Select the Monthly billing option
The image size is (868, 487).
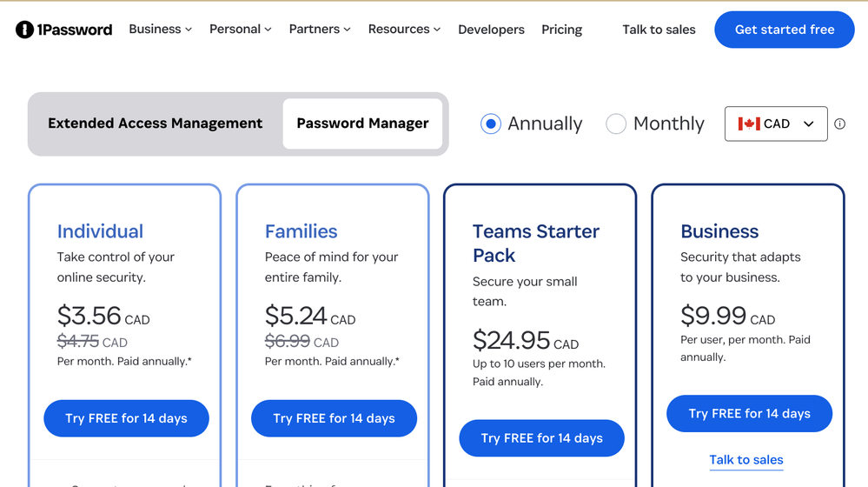(x=616, y=123)
